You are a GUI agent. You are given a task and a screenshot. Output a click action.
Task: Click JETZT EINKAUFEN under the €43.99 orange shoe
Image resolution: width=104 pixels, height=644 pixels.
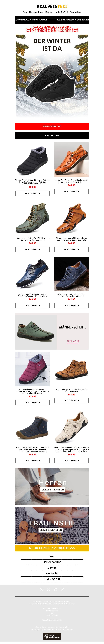pyautogui.click(x=71, y=191)
